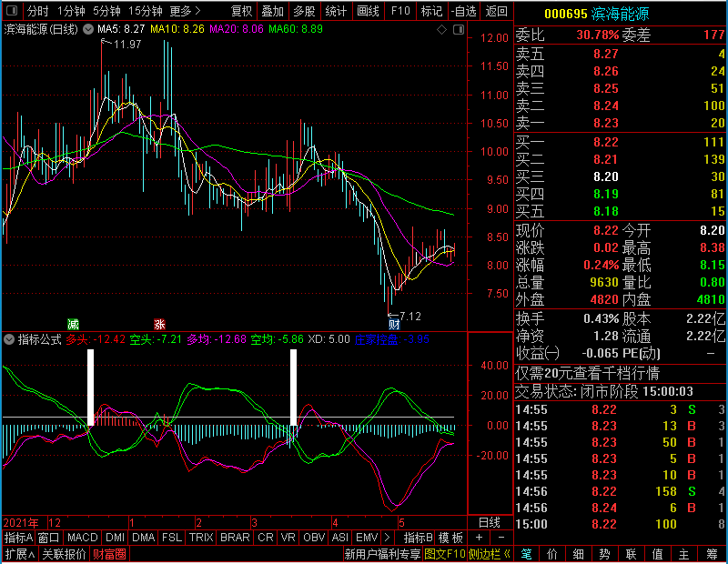Select the OBV indicator

click(x=314, y=538)
